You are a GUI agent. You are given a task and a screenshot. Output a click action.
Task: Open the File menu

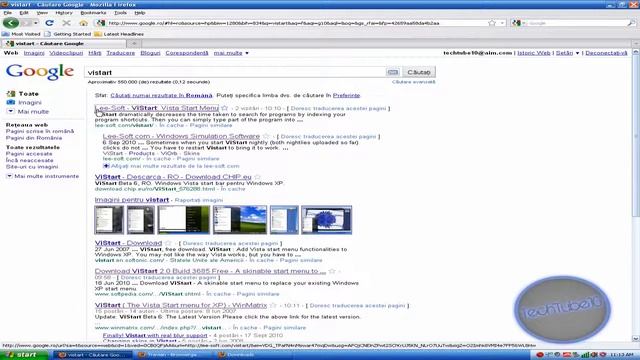(x=8, y=13)
